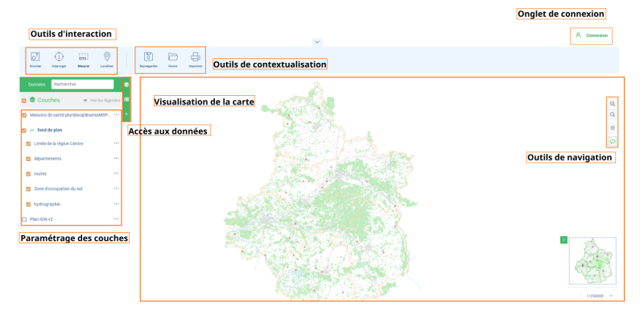Open the Données tab
The image size is (644, 311).
[x=36, y=85]
